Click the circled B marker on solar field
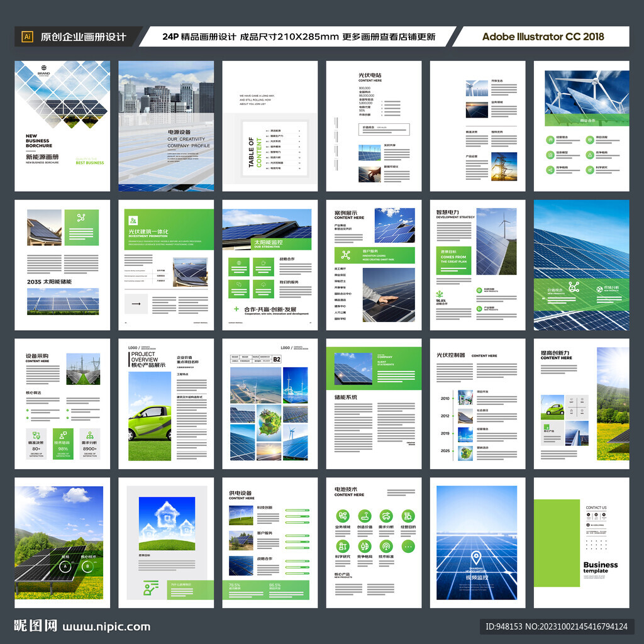Screen dimensions: 644x644 (87, 567)
